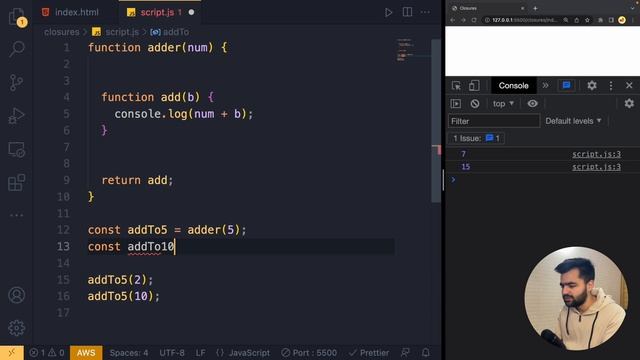This screenshot has width=640, height=360.
Task: Open DevTools issues message icon
Action: coord(566,86)
